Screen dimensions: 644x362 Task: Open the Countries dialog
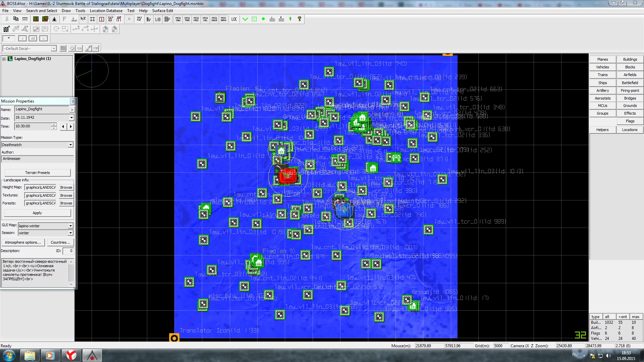tap(60, 242)
